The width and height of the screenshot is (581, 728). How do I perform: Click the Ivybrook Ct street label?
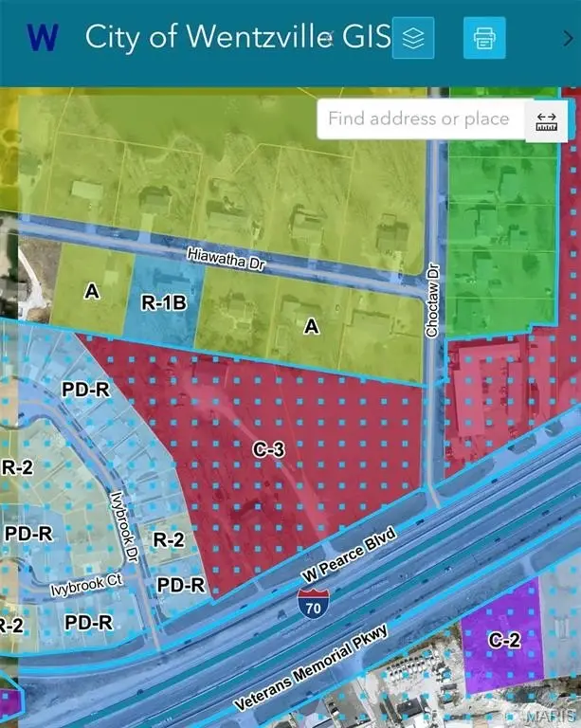point(86,585)
